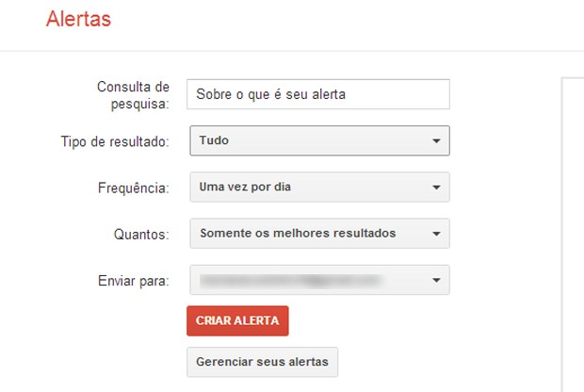Click the 'Tipo de resultado:' label

114,141
